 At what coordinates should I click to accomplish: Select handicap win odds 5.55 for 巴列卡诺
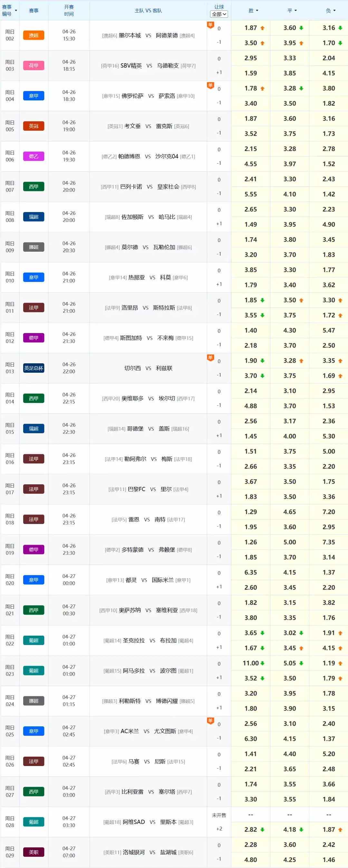[x=251, y=194]
